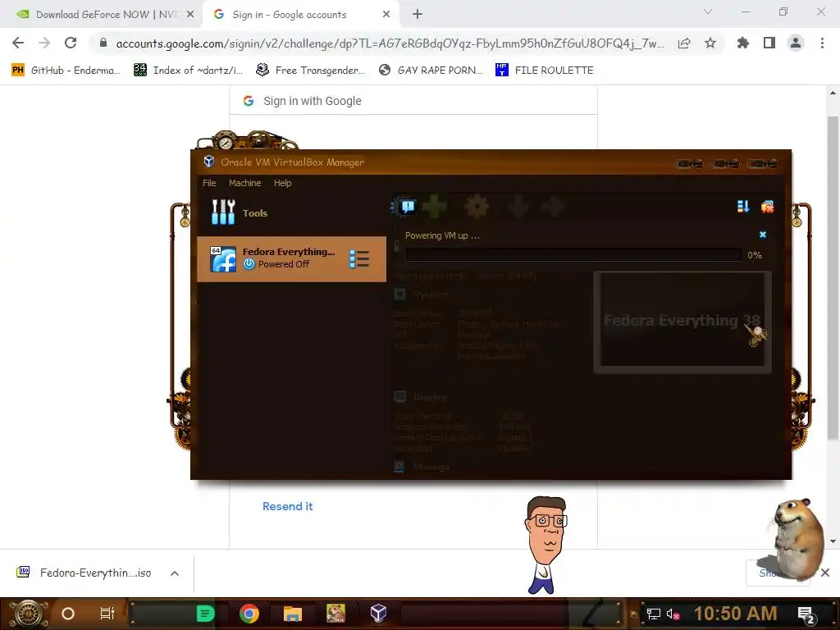Open the green notes app on taskbar
The height and width of the screenshot is (630, 840).
click(x=205, y=614)
